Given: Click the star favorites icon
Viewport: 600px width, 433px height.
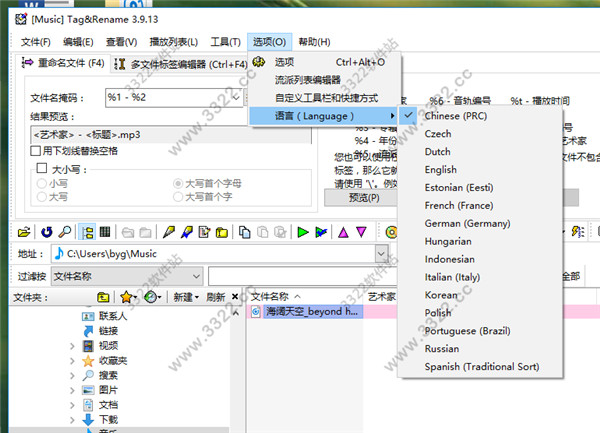Looking at the screenshot, I should pyautogui.click(x=126, y=297).
